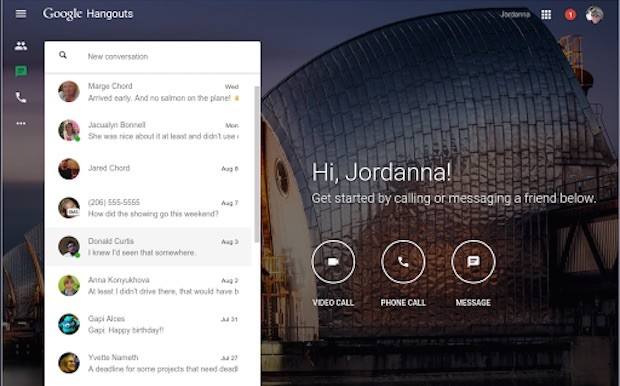This screenshot has height=386, width=620.
Task: Click the search magnifier icon
Action: (x=63, y=55)
